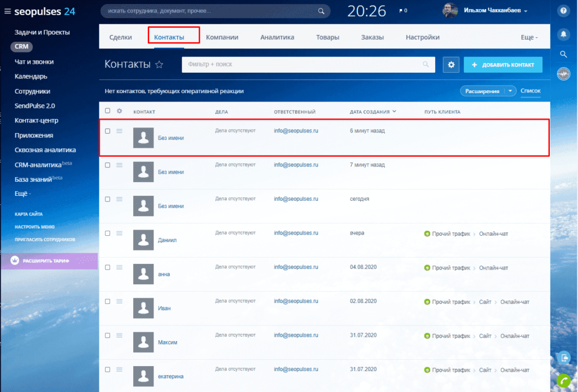Focus the top employee and document search field

pos(215,11)
